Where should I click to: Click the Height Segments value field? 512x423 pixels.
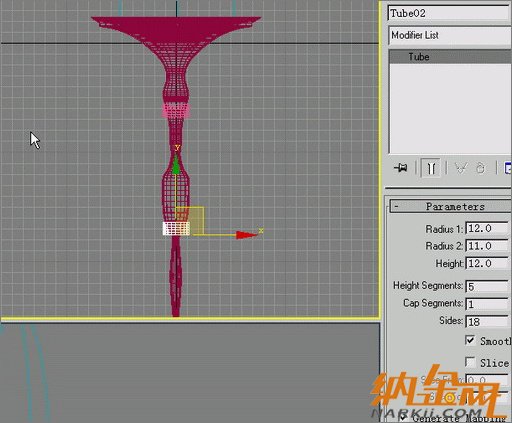(487, 286)
